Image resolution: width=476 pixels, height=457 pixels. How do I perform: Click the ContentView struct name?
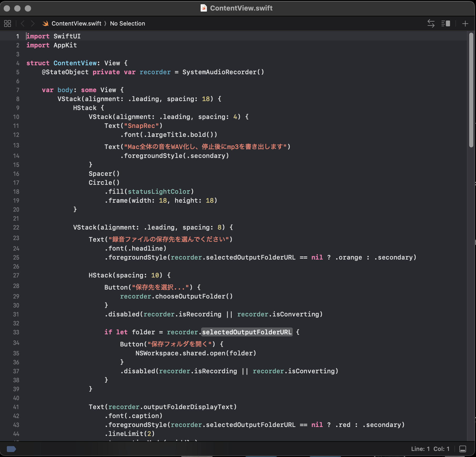(75, 63)
